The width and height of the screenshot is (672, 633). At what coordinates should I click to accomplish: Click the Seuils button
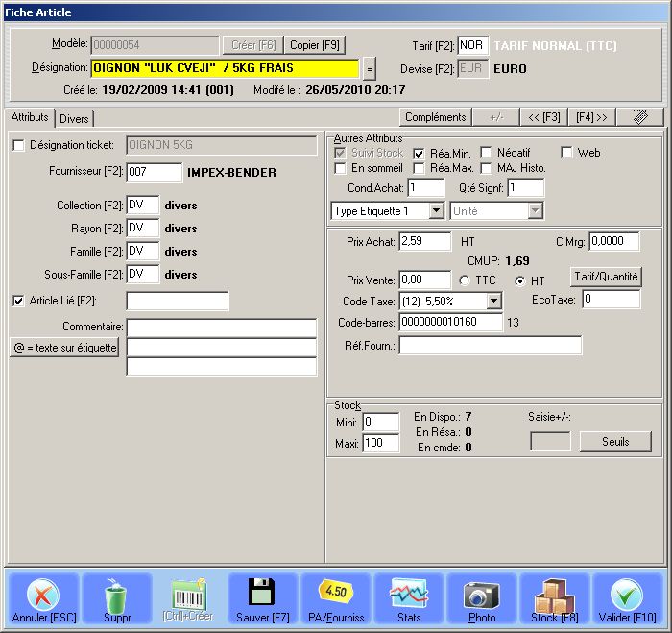tap(615, 441)
